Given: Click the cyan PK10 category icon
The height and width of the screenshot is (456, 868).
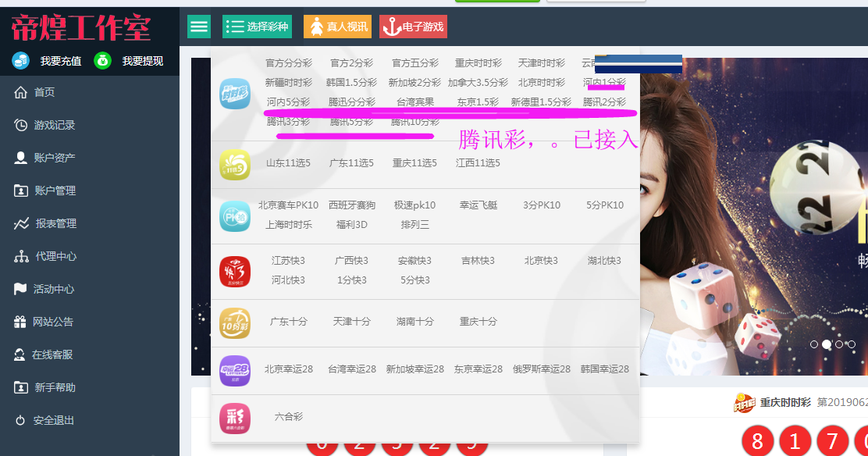Looking at the screenshot, I should (x=235, y=216).
